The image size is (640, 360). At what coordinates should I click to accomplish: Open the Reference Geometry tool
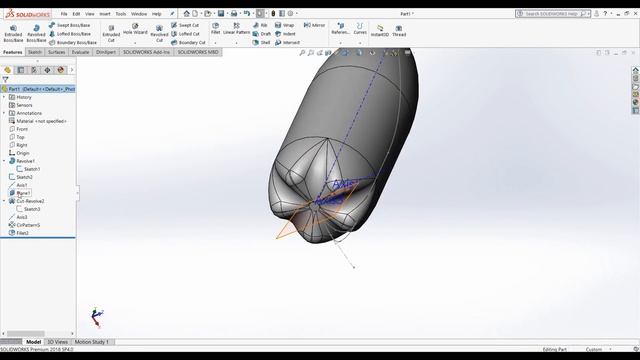click(x=340, y=29)
